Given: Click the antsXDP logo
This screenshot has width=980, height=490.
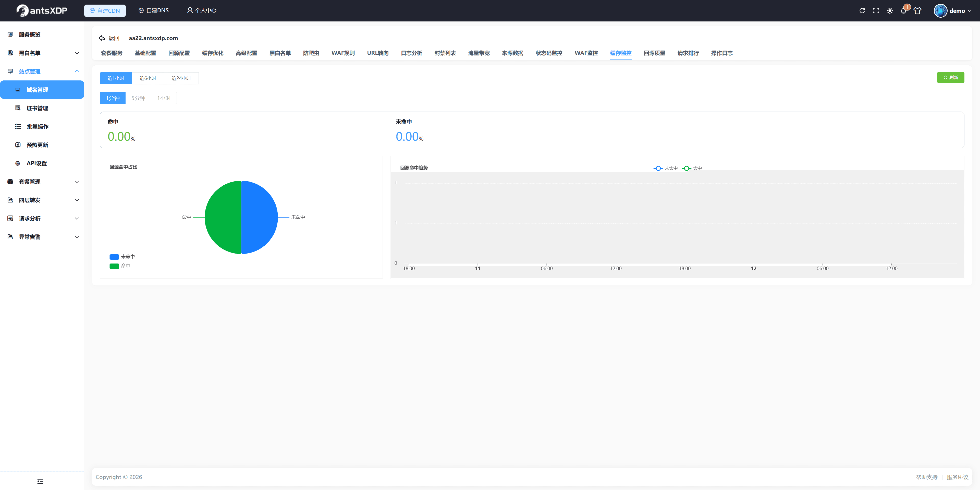Looking at the screenshot, I should coord(42,10).
